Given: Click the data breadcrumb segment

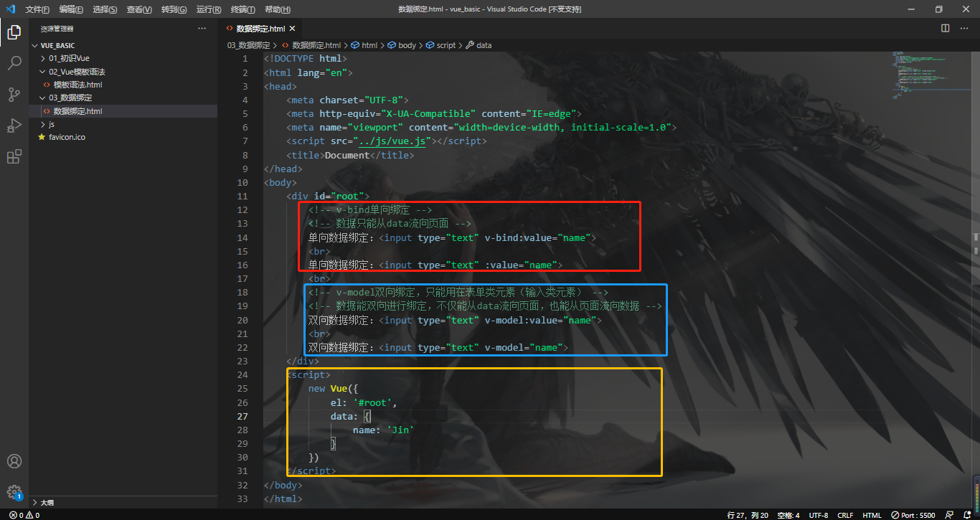Looking at the screenshot, I should coord(479,45).
